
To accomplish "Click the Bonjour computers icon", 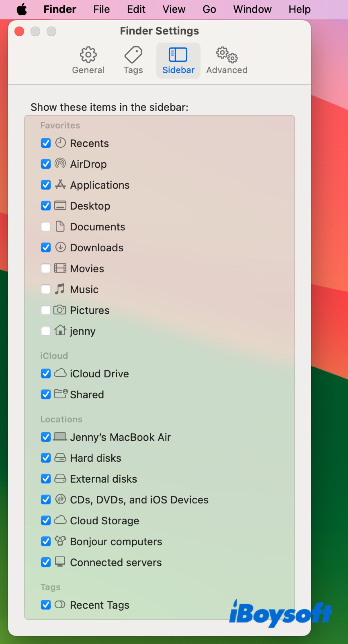I will tap(60, 541).
